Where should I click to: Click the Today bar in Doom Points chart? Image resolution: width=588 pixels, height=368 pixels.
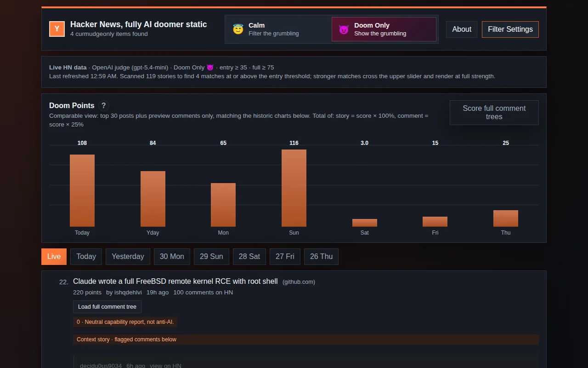82,190
